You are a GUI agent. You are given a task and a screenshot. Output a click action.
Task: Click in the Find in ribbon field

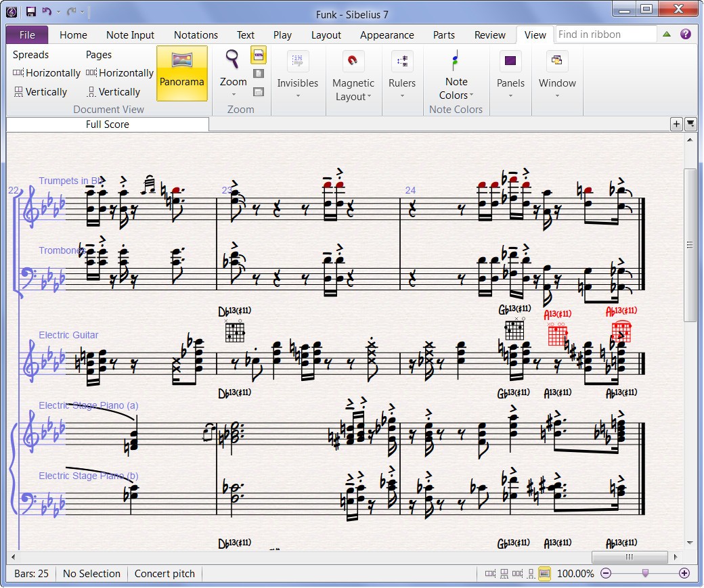click(606, 35)
